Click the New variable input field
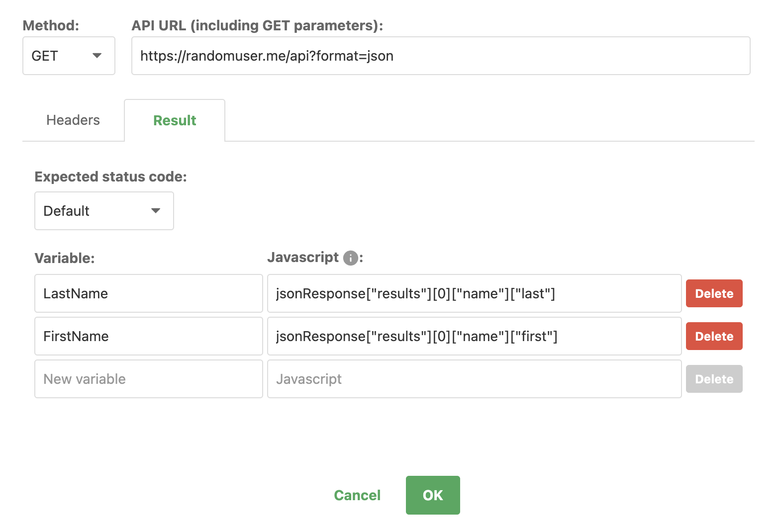This screenshot has width=780, height=532. click(148, 379)
